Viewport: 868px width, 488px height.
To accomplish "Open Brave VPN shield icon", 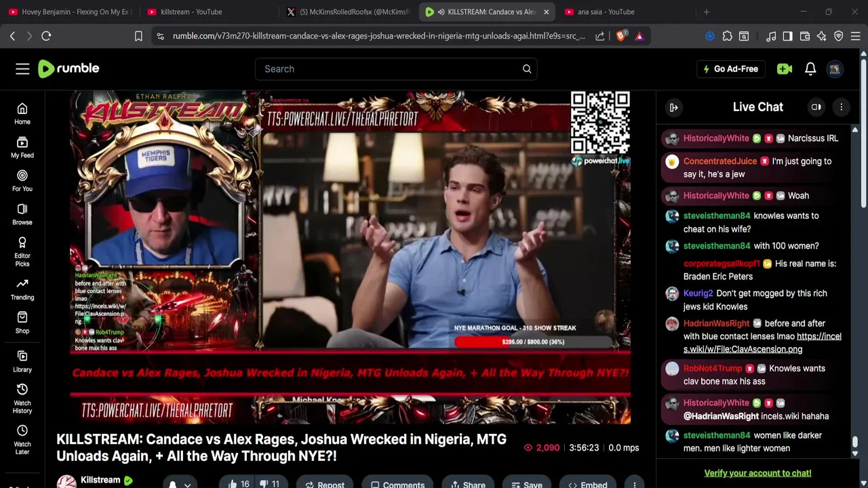I will [x=839, y=36].
